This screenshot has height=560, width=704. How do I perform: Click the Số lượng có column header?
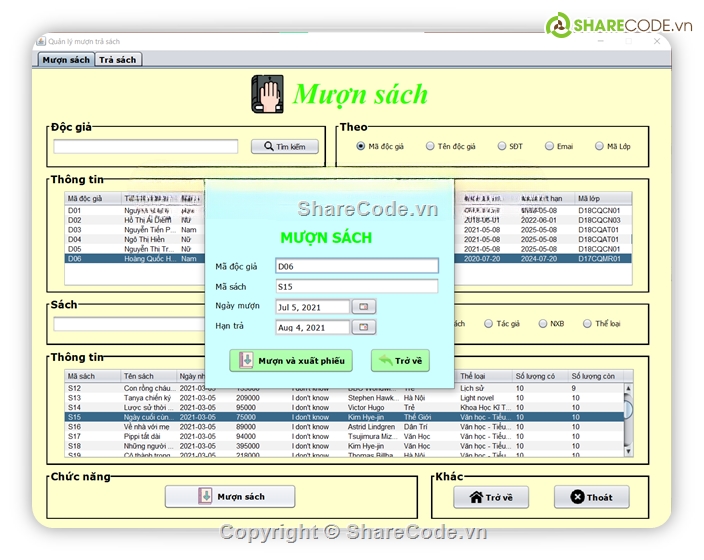541,376
